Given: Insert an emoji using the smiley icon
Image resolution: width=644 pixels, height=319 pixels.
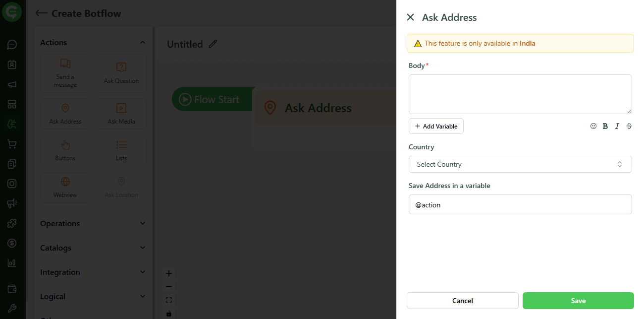Looking at the screenshot, I should click(593, 126).
